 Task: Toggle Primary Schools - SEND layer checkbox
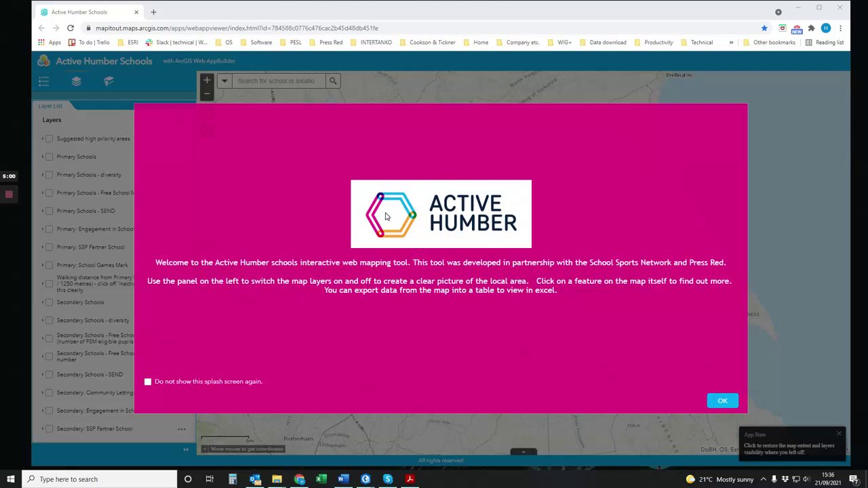(x=49, y=211)
